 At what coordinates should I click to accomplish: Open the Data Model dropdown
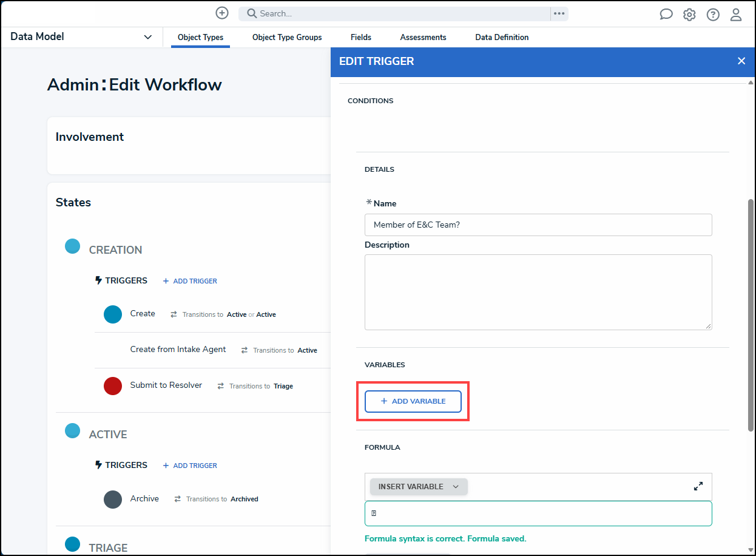click(81, 37)
